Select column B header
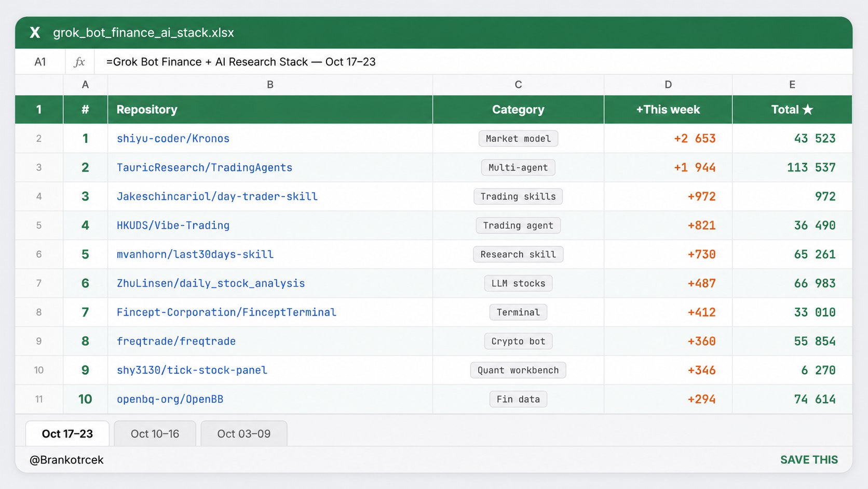The image size is (868, 489). click(270, 85)
